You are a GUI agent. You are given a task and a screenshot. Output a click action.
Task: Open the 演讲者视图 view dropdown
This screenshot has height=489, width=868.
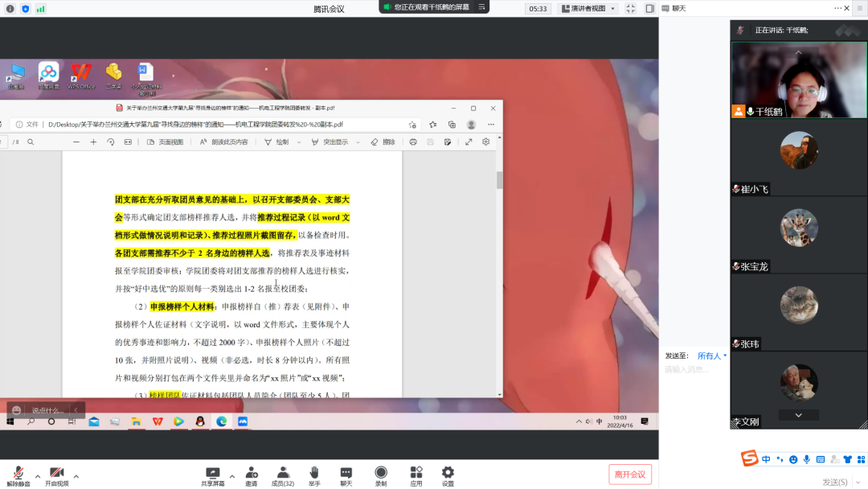(x=589, y=9)
